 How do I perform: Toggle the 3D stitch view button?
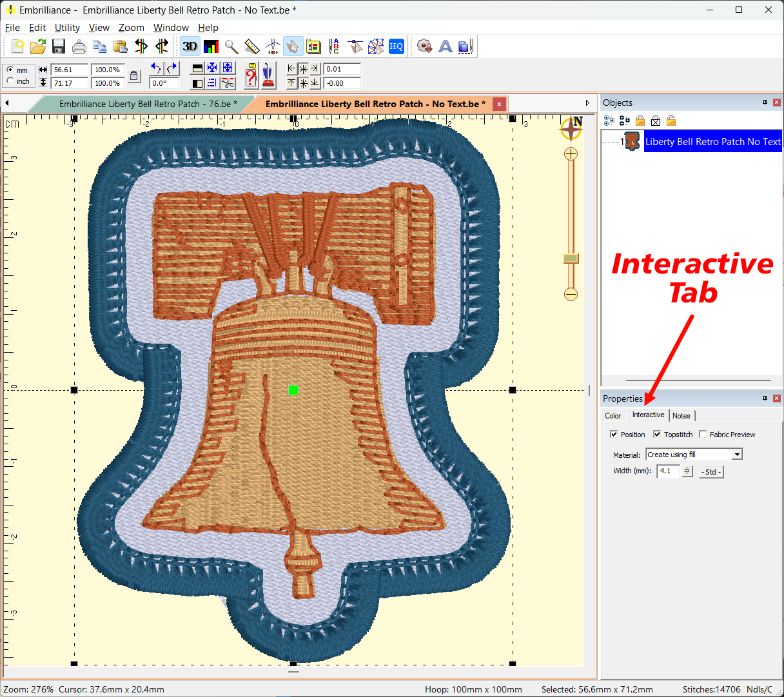click(190, 46)
